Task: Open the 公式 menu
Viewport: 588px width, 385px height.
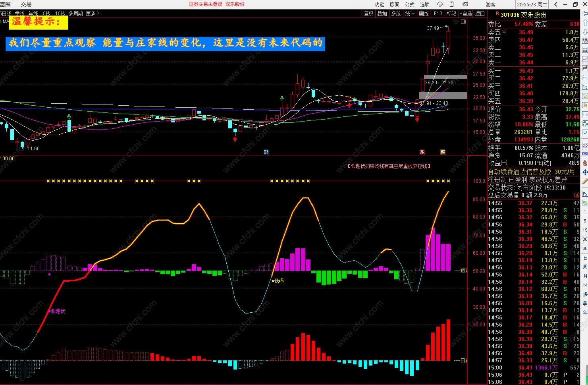Action: point(409,4)
